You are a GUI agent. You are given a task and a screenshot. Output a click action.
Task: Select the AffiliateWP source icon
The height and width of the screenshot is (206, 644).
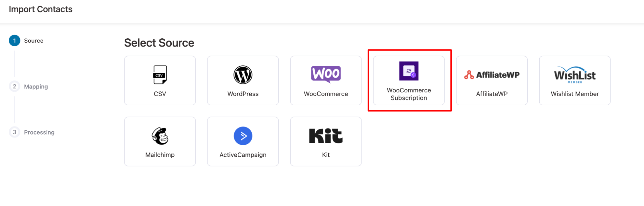coord(492,74)
